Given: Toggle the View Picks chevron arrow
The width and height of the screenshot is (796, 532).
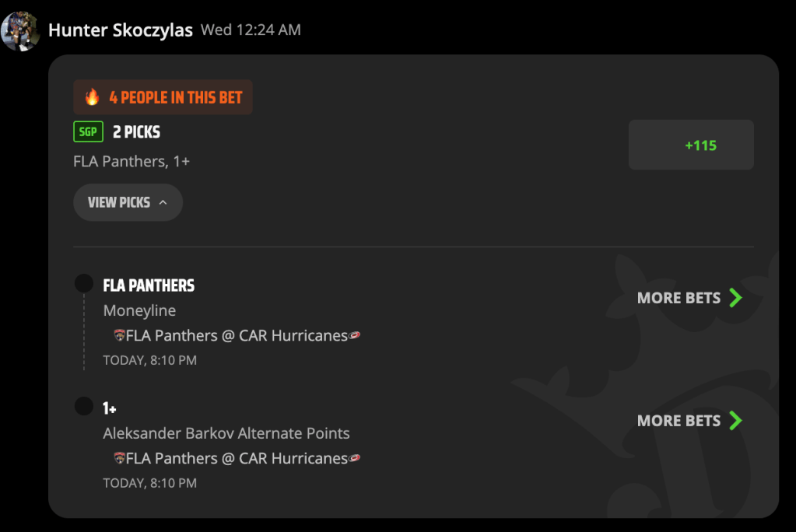Looking at the screenshot, I should click(x=163, y=202).
